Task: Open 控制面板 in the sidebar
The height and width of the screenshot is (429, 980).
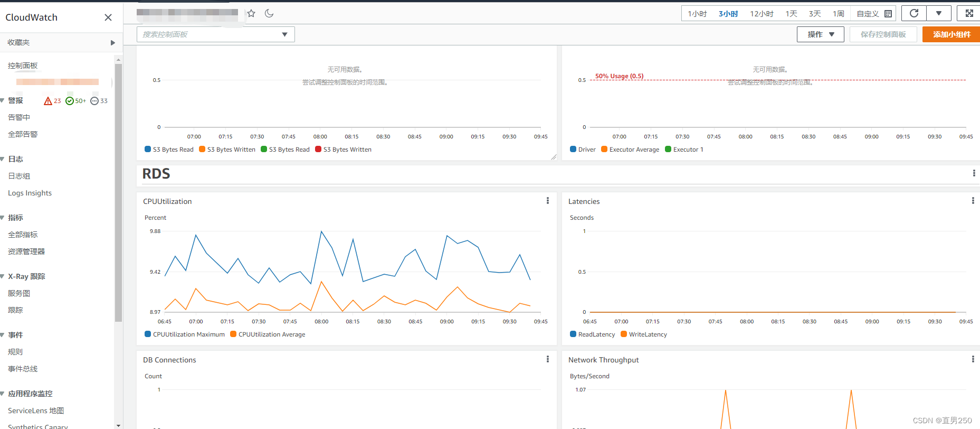Action: tap(23, 66)
